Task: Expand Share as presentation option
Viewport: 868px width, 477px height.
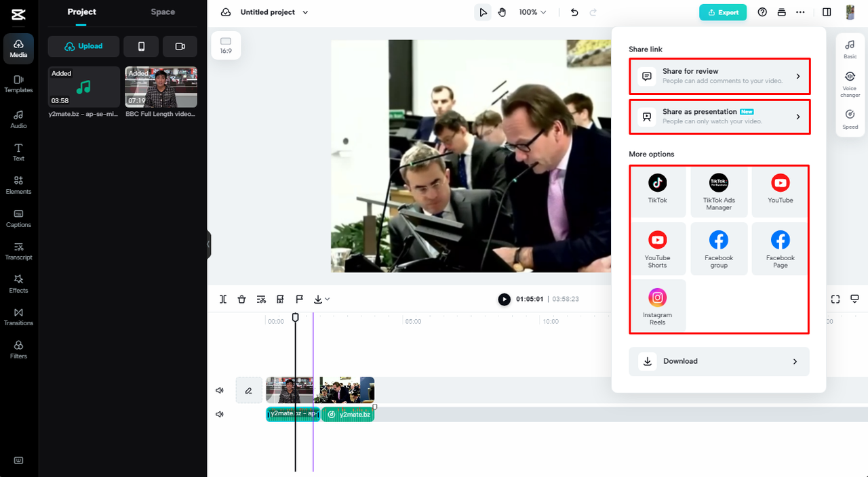Action: [719, 117]
